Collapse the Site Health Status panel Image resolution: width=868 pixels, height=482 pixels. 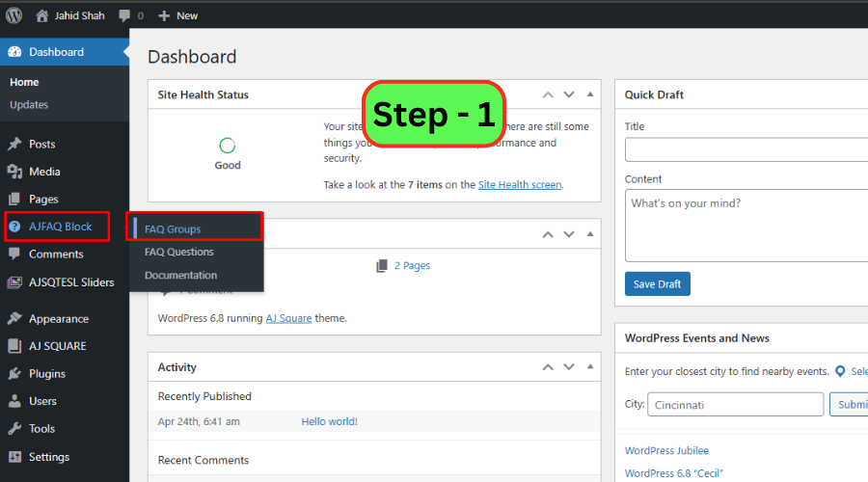pyautogui.click(x=590, y=94)
